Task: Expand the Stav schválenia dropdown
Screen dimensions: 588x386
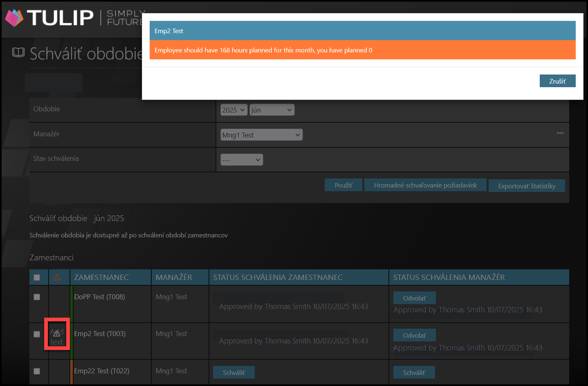Action: (241, 160)
